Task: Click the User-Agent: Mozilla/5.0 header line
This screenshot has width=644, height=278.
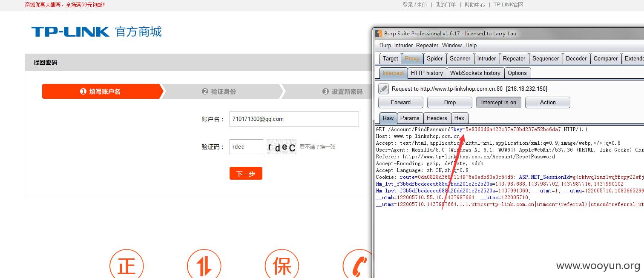Action: pos(510,150)
